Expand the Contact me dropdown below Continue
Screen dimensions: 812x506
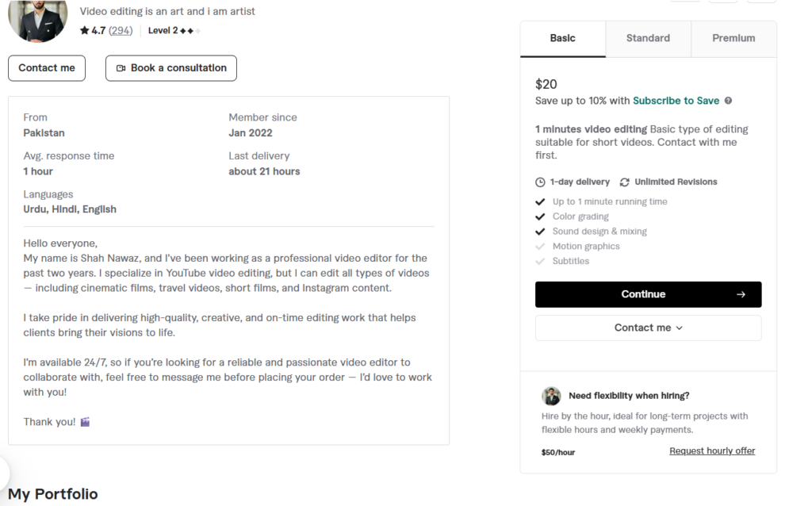(648, 328)
